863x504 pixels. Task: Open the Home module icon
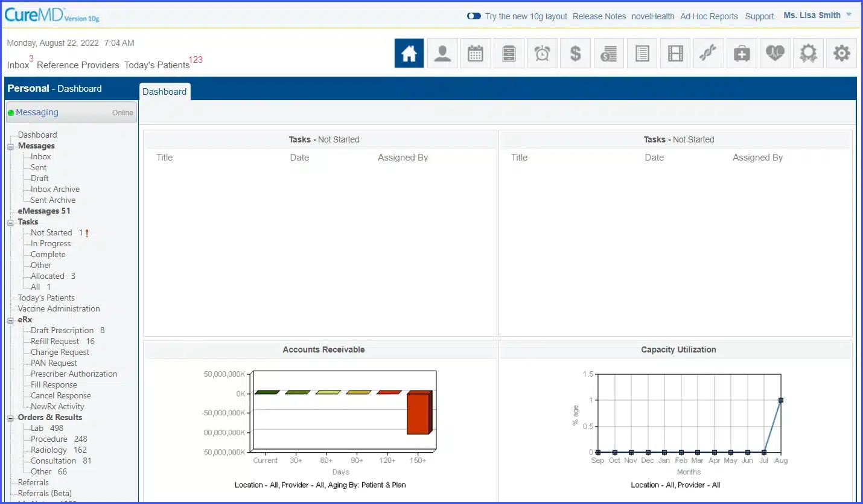[x=409, y=53]
